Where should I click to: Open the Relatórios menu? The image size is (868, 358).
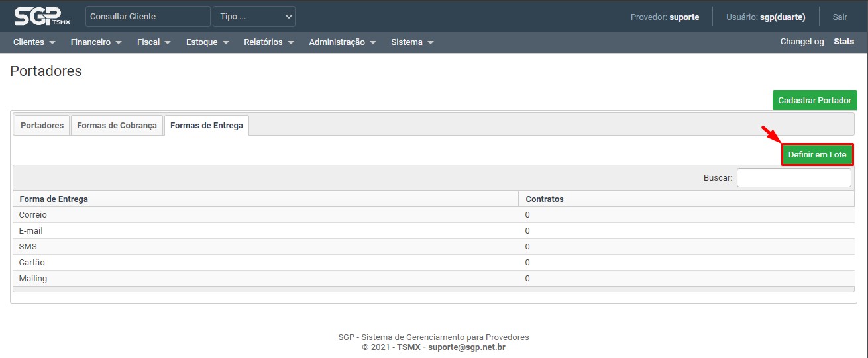(x=268, y=42)
